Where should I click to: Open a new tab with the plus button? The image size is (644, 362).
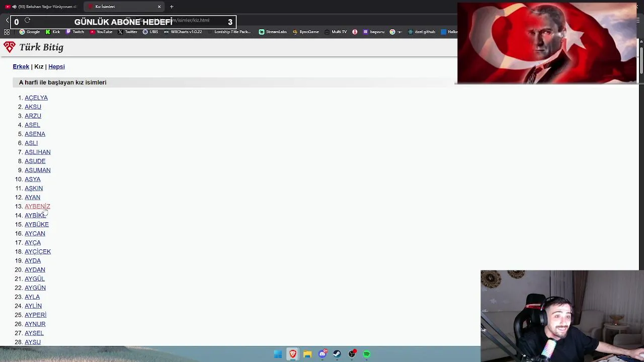[x=172, y=7]
